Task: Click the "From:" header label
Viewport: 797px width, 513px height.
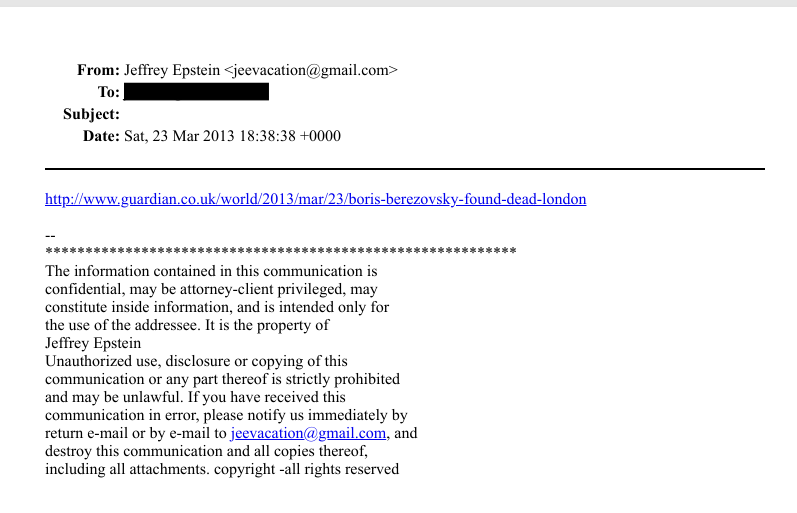Action: [98, 70]
